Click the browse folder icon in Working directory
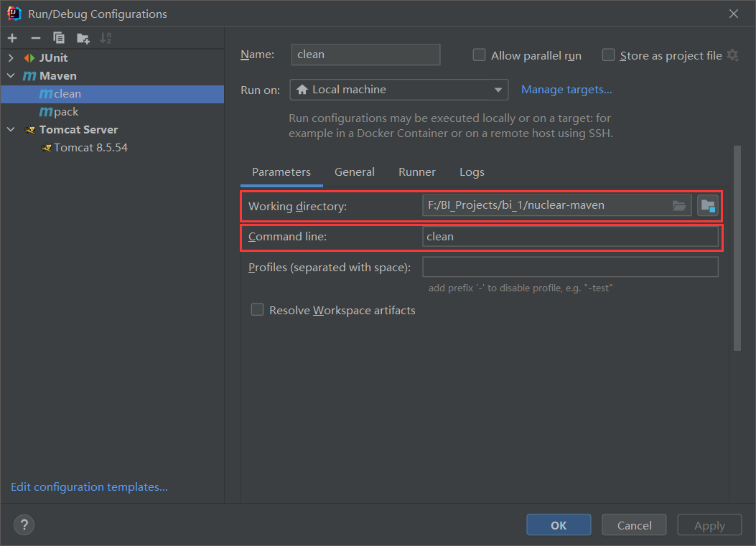Viewport: 756px width, 546px height. pyautogui.click(x=678, y=206)
